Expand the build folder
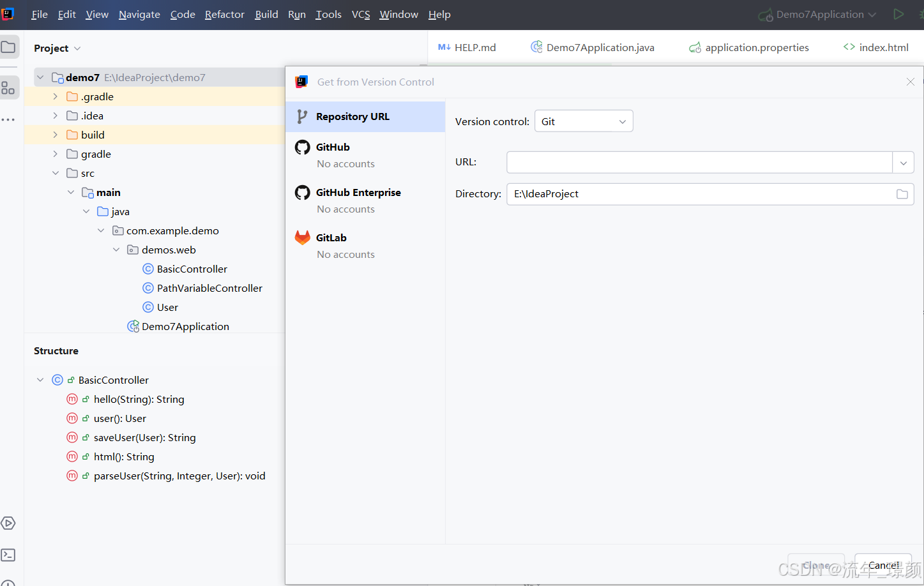 click(56, 135)
